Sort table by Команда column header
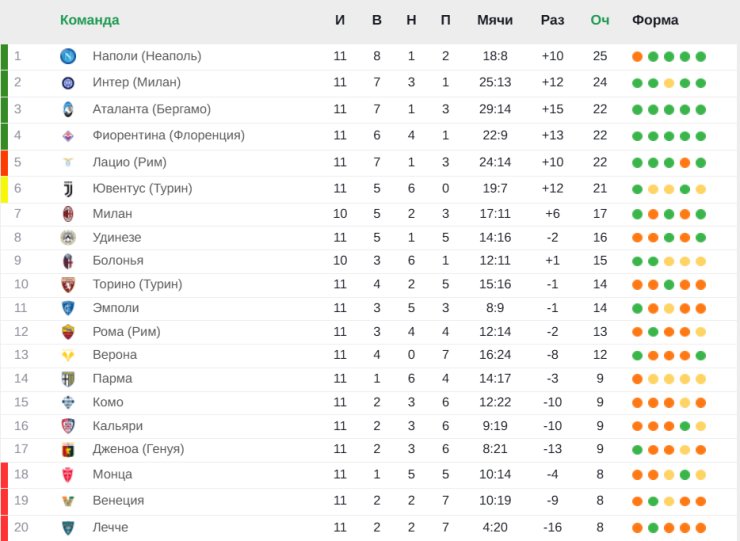 [90, 20]
